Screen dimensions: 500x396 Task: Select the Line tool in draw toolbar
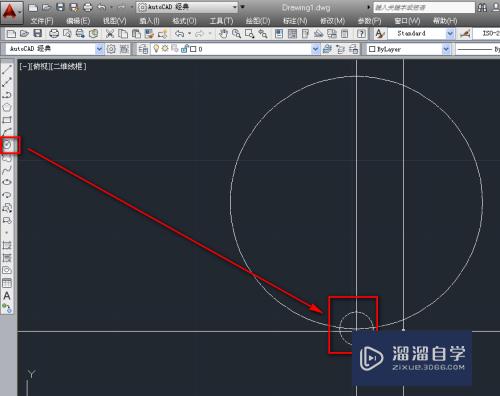(7, 69)
